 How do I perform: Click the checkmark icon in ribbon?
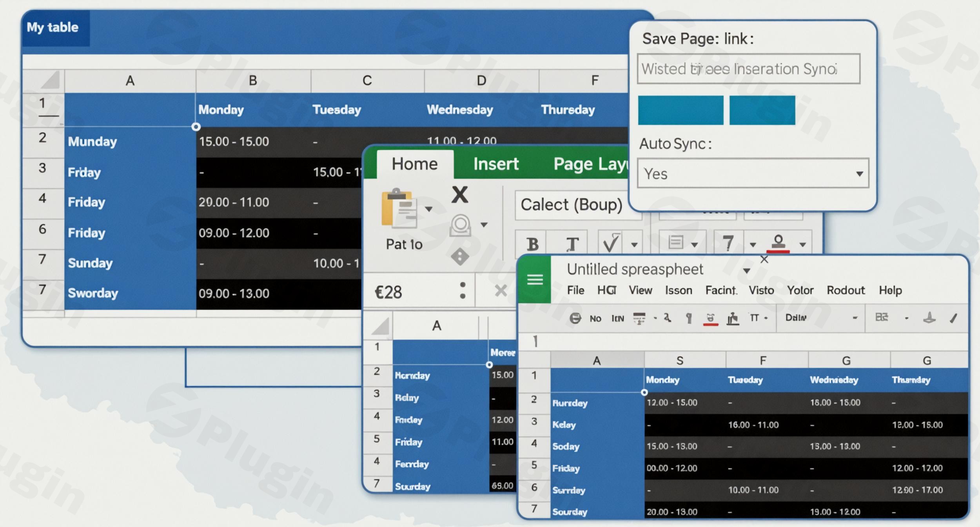[611, 243]
